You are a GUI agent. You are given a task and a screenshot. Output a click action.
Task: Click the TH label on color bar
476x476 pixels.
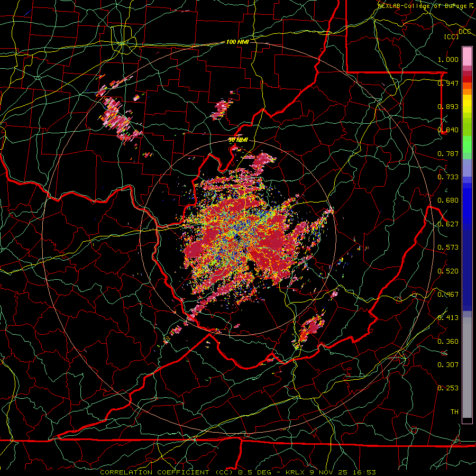[x=454, y=411]
